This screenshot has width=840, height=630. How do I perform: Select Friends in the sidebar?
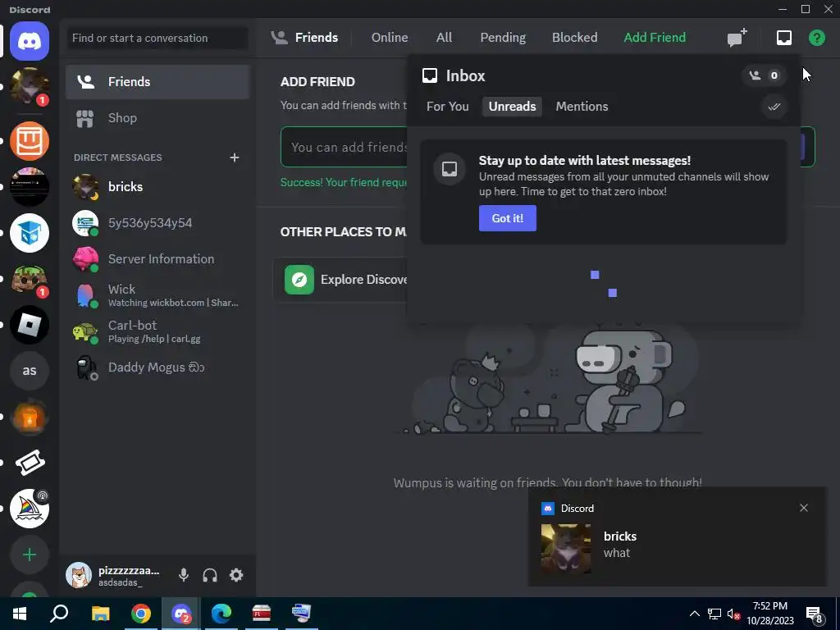pos(157,82)
